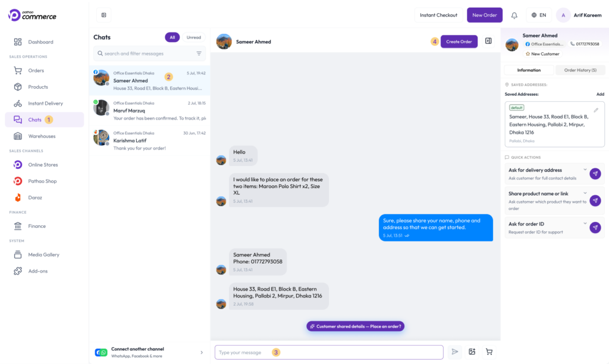Image resolution: width=609 pixels, height=364 pixels.
Task: Switch to the Order History (5) tab
Action: point(580,70)
